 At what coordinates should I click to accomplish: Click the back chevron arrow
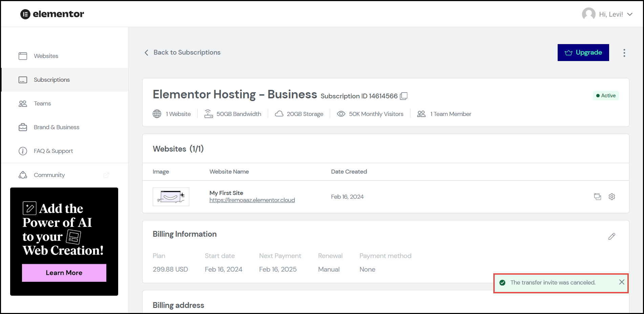[146, 53]
